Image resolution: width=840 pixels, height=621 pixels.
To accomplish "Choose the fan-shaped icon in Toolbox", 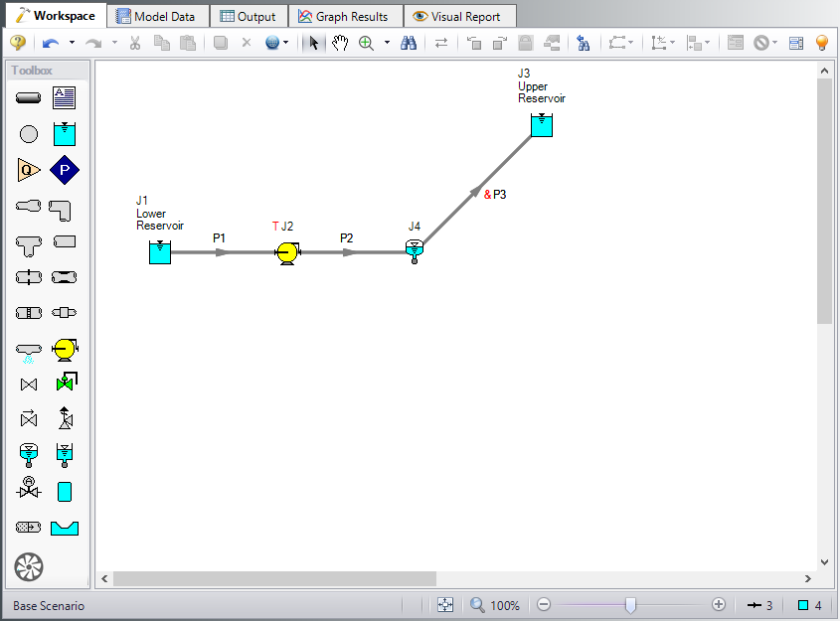I will 29,567.
